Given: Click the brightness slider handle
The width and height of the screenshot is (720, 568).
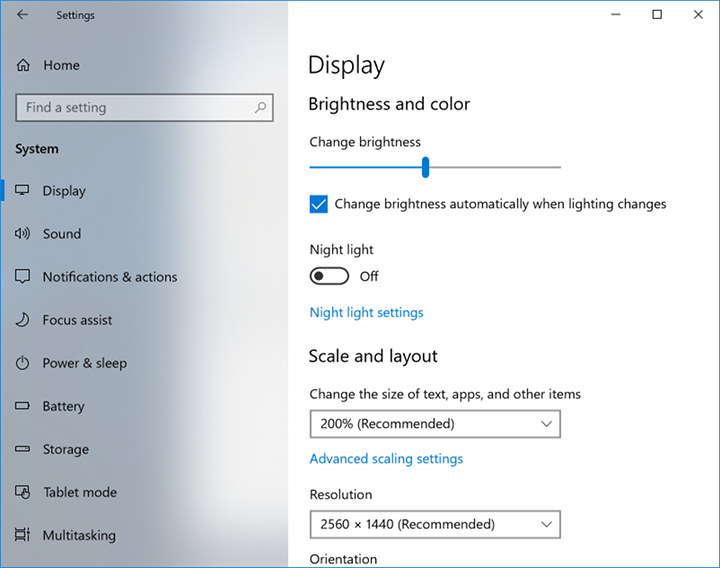Looking at the screenshot, I should coord(426,167).
